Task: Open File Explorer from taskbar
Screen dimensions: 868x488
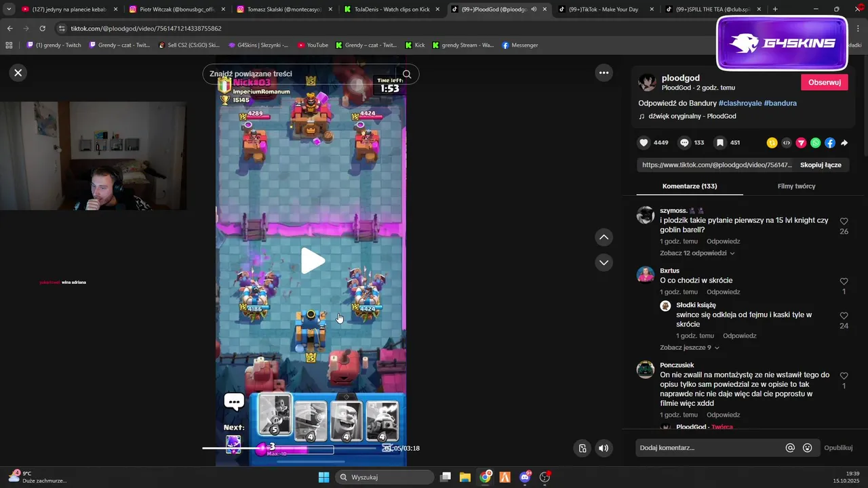Action: pos(465,477)
